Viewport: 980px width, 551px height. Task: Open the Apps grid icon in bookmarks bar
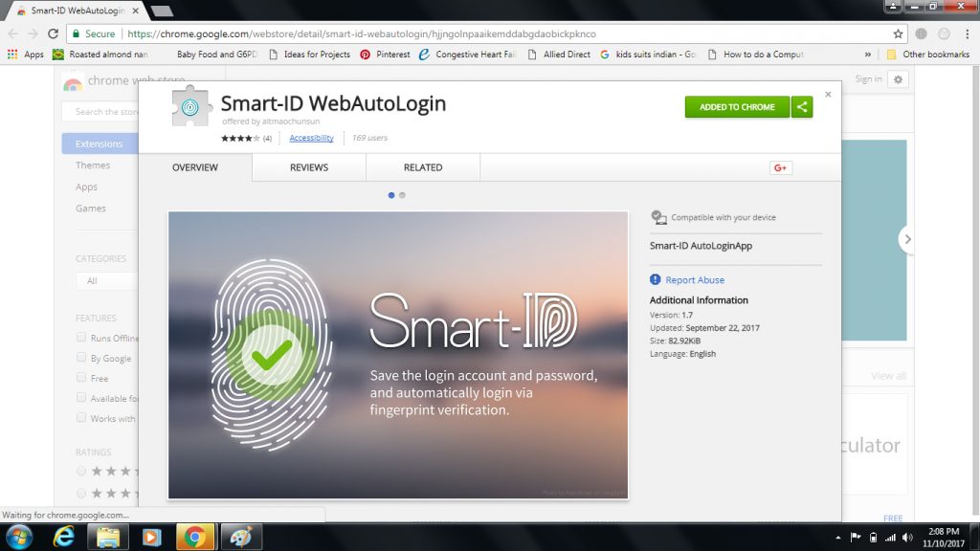point(12,55)
